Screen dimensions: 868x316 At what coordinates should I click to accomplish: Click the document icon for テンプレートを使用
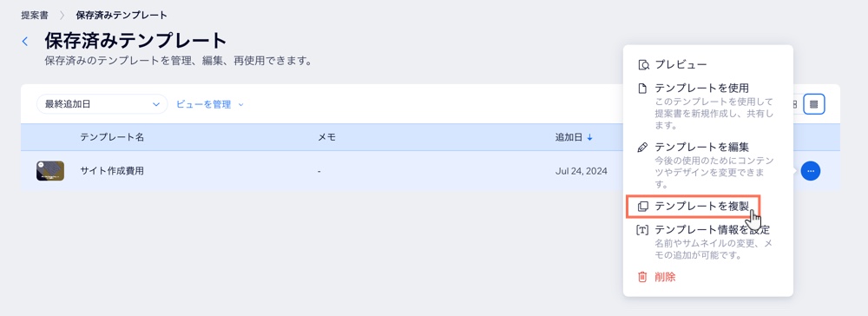pos(642,89)
